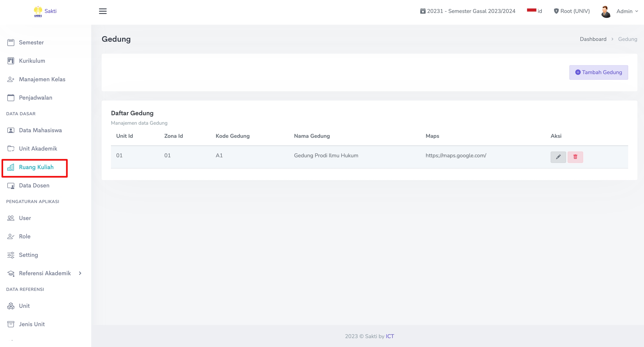Click the Dashboard breadcrumb link
The width and height of the screenshot is (644, 347).
593,39
